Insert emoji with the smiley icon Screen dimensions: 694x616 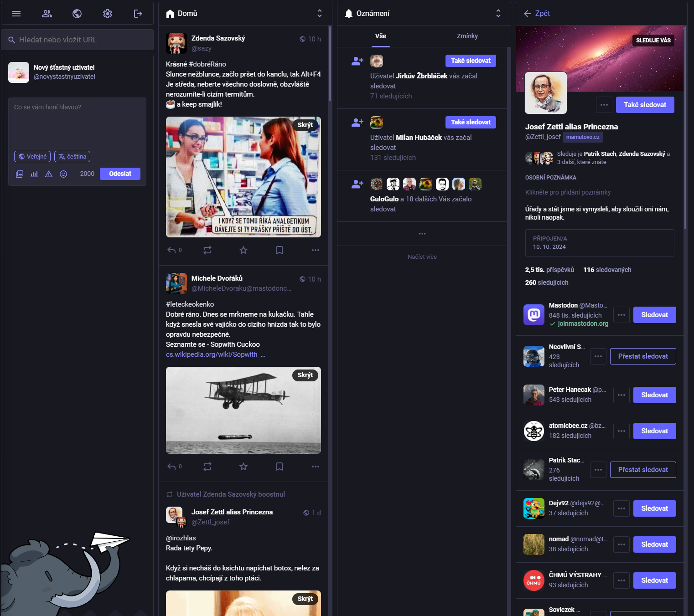coord(63,174)
